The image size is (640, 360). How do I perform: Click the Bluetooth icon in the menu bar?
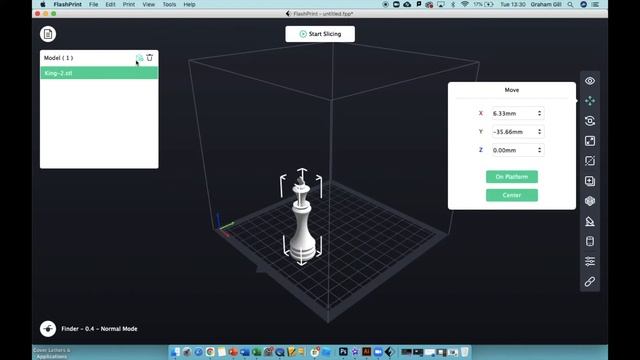pyautogui.click(x=453, y=4)
